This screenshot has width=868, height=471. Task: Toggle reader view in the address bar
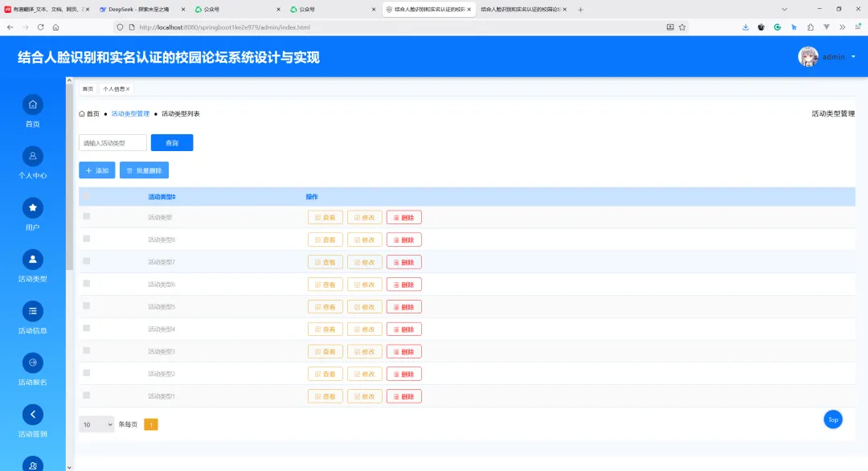pyautogui.click(x=670, y=27)
